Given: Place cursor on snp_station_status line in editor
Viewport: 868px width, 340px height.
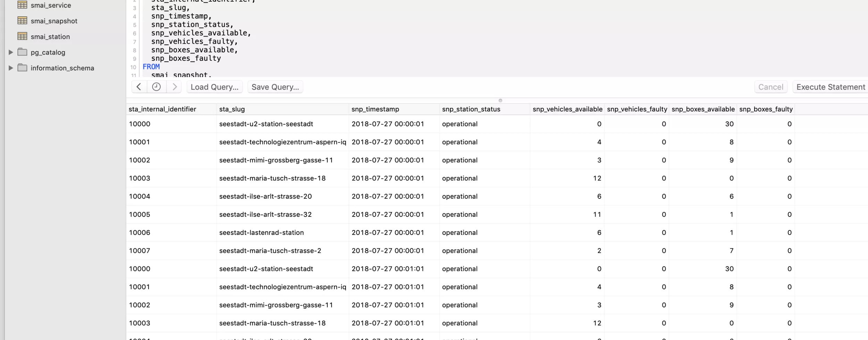Looking at the screenshot, I should pos(192,24).
